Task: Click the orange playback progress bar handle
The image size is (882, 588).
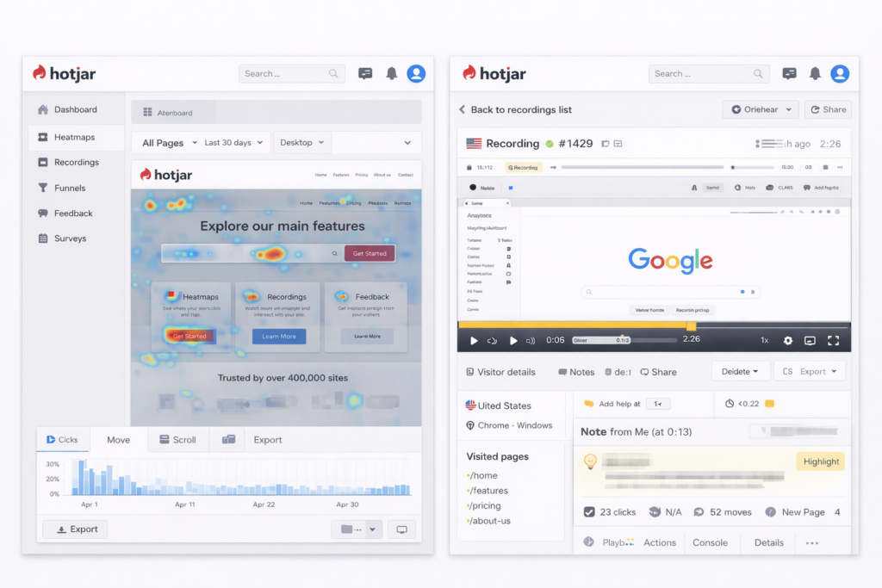Action: point(691,325)
